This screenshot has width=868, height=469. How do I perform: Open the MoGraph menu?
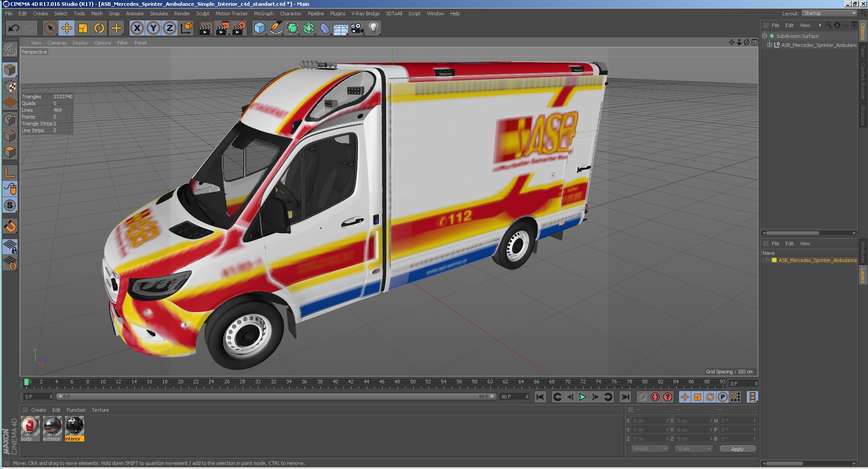click(263, 14)
